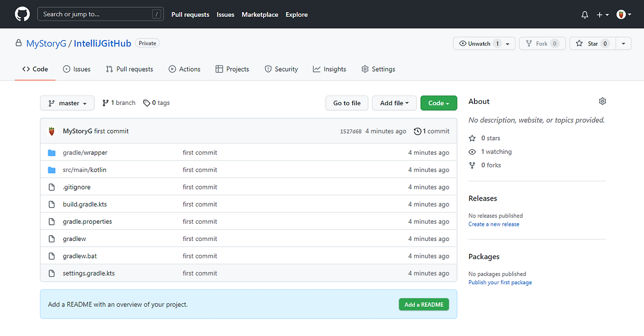Open the user avatar menu

click(624, 15)
